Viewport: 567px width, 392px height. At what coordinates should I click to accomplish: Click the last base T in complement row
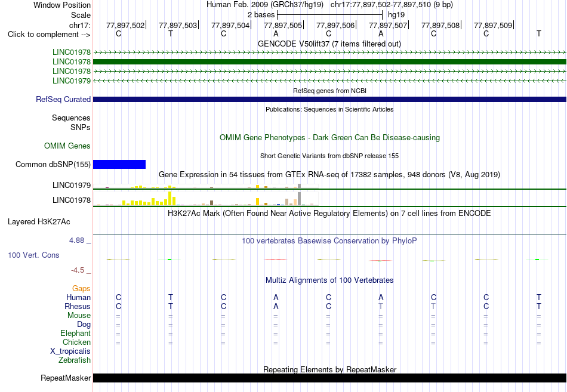[539, 33]
